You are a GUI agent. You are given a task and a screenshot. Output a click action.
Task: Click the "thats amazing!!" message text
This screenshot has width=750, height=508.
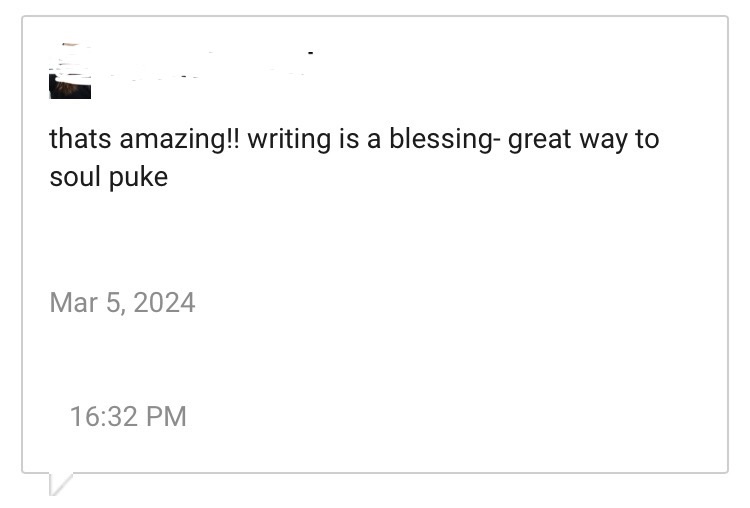pyautogui.click(x=144, y=139)
